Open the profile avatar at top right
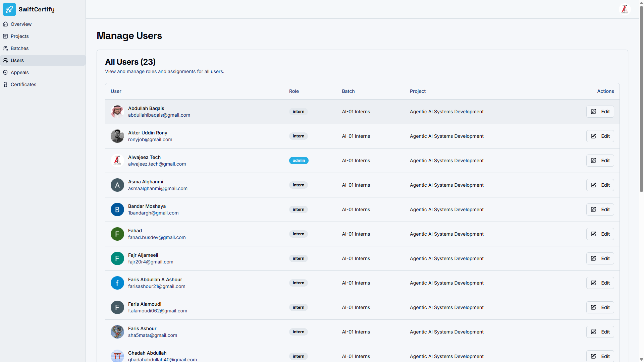Viewport: 644px width, 362px height. (x=625, y=9)
